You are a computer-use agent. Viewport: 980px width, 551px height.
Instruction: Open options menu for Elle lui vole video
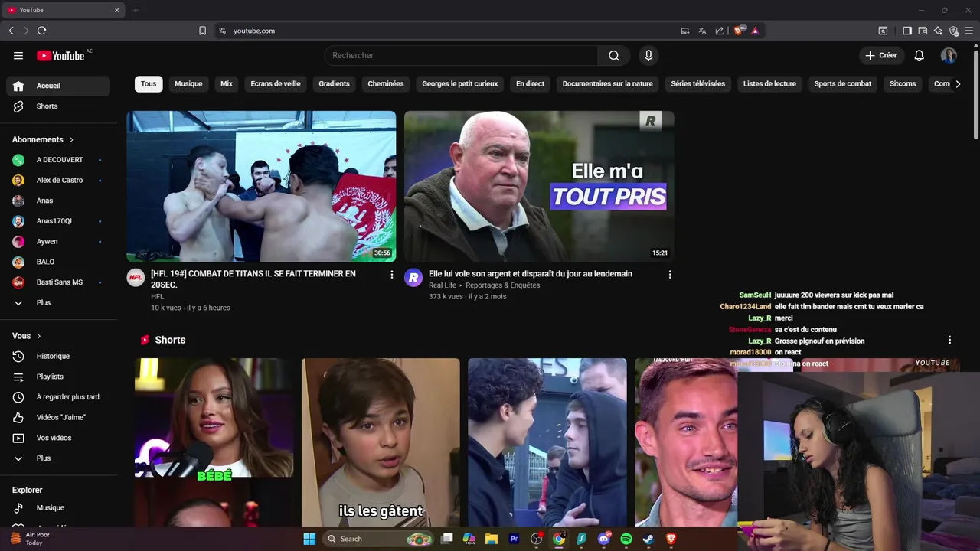point(670,274)
